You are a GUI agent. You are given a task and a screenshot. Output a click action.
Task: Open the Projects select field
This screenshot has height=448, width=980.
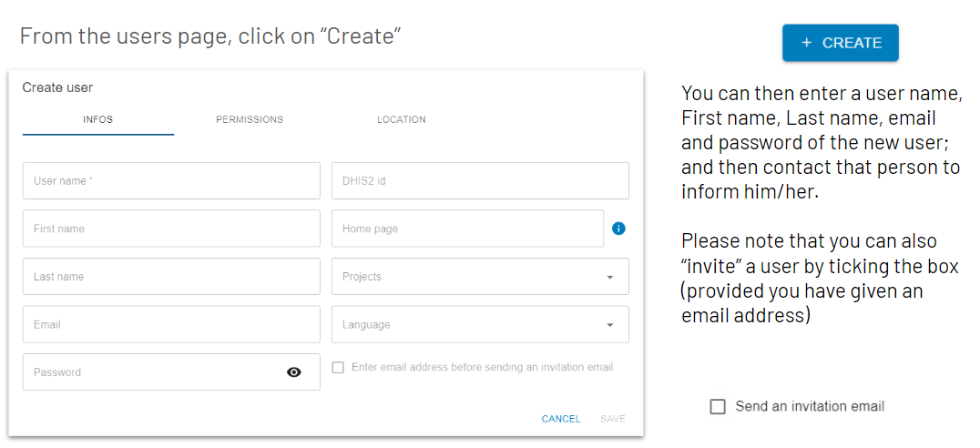[x=480, y=276]
